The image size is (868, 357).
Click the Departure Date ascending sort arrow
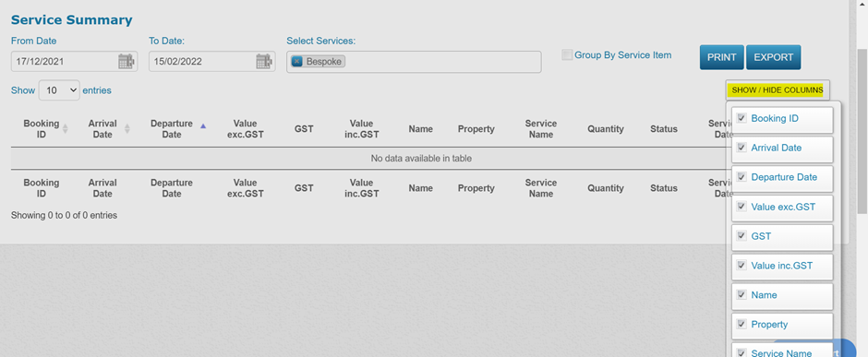(x=202, y=126)
